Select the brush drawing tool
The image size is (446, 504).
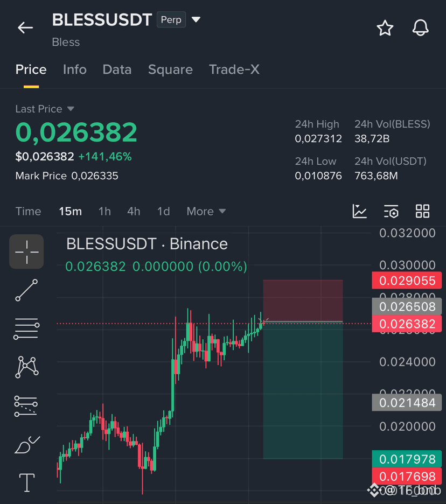(x=27, y=445)
